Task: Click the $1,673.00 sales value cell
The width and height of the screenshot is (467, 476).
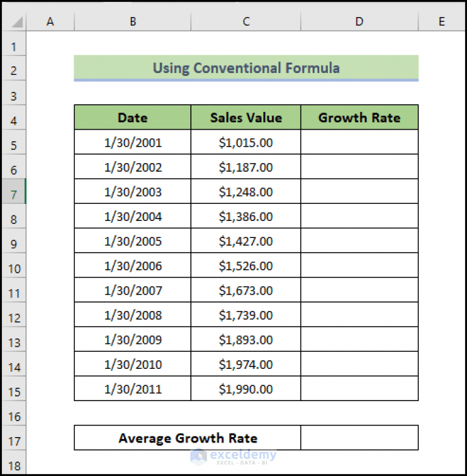Action: pyautogui.click(x=246, y=290)
